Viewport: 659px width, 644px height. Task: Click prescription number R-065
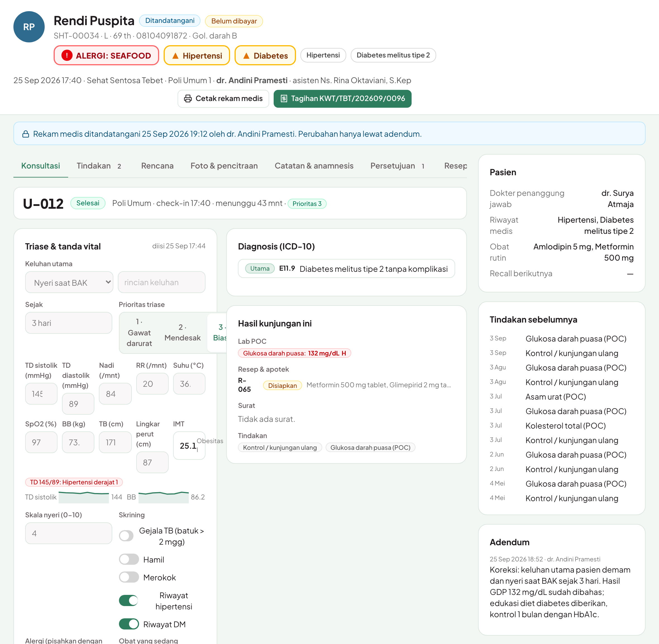click(x=245, y=385)
